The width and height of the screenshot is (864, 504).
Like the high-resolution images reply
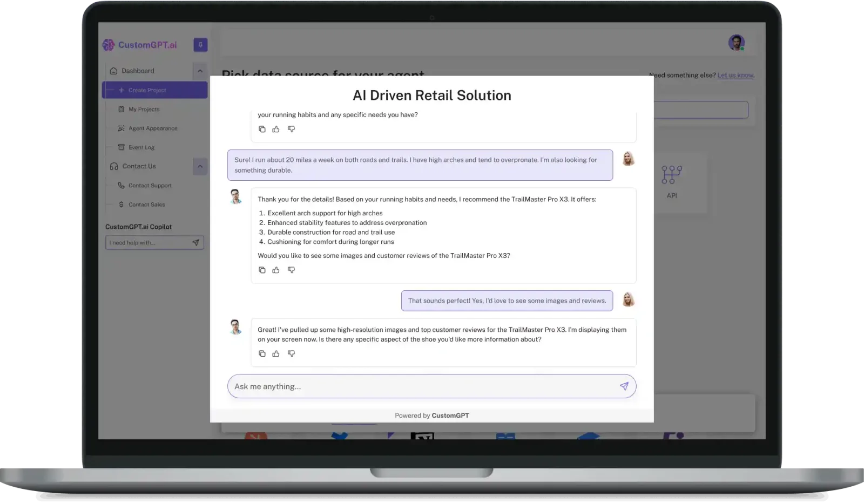click(276, 353)
